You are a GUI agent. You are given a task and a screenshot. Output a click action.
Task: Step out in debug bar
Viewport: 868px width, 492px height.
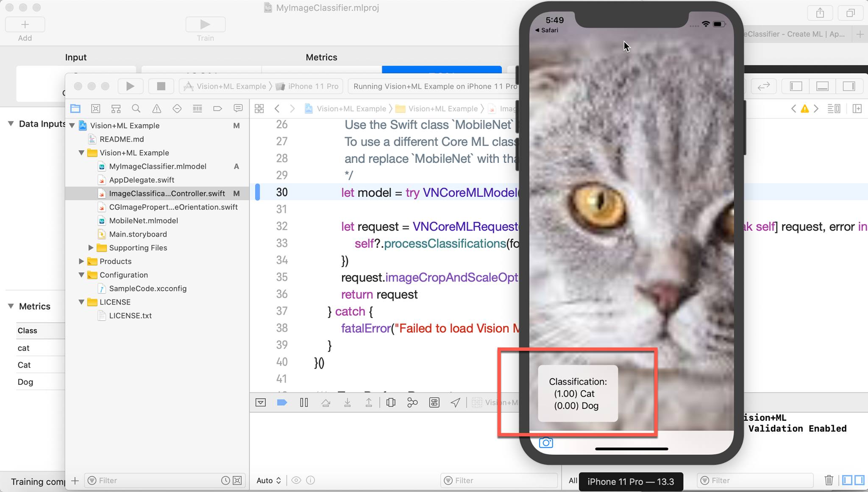click(369, 403)
